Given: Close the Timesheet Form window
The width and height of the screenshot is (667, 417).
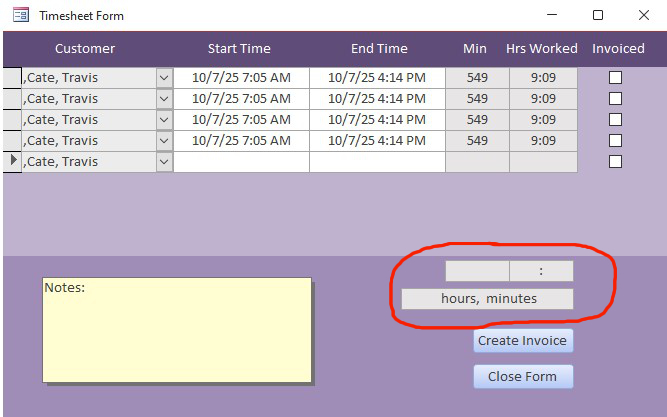Looking at the screenshot, I should (644, 15).
